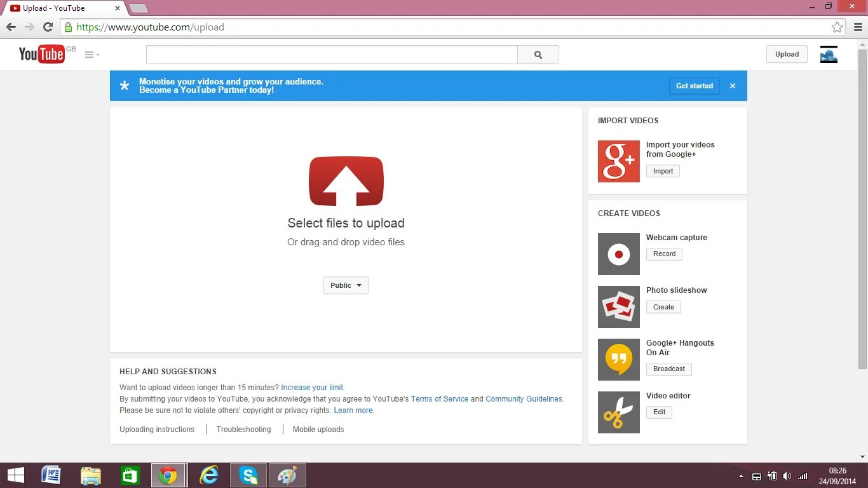Open Troubleshooting help
868x488 pixels.
243,430
